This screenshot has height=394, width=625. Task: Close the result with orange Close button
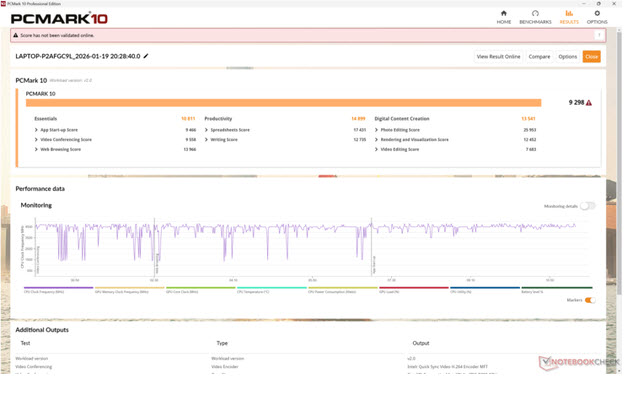click(x=591, y=57)
